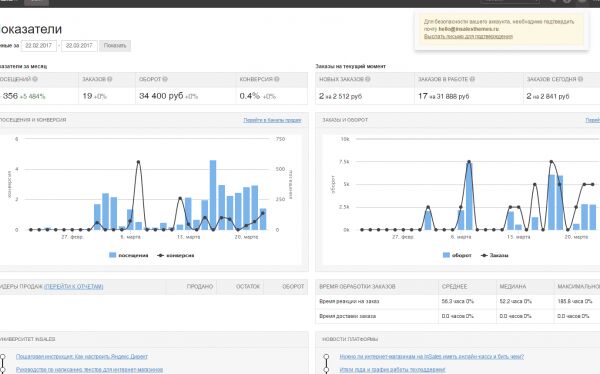This screenshot has width=600, height=374.
Task: Click the email address in the notification
Action: pos(469,29)
